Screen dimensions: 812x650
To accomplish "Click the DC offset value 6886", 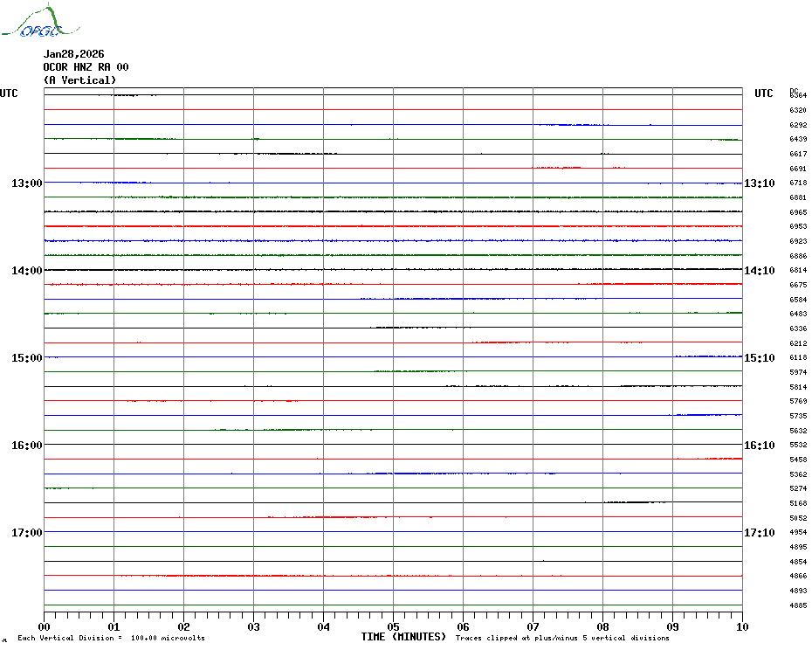I will (798, 256).
